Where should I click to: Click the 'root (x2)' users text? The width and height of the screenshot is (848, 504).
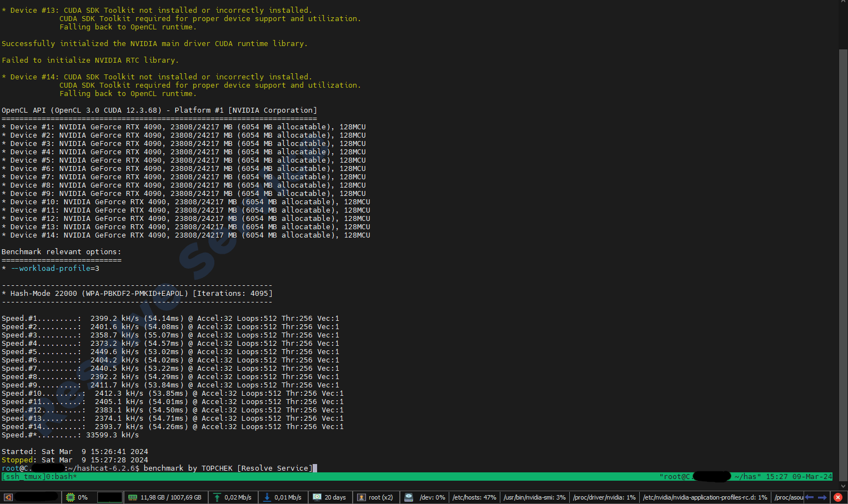click(x=381, y=497)
